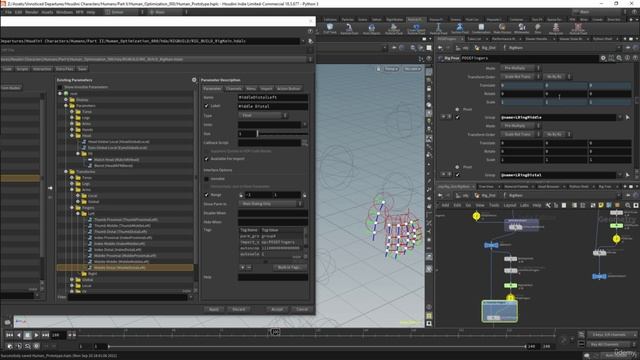The image size is (640, 360).
Task: Click the last red shelf tool icon
Action: click(x=578, y=28)
